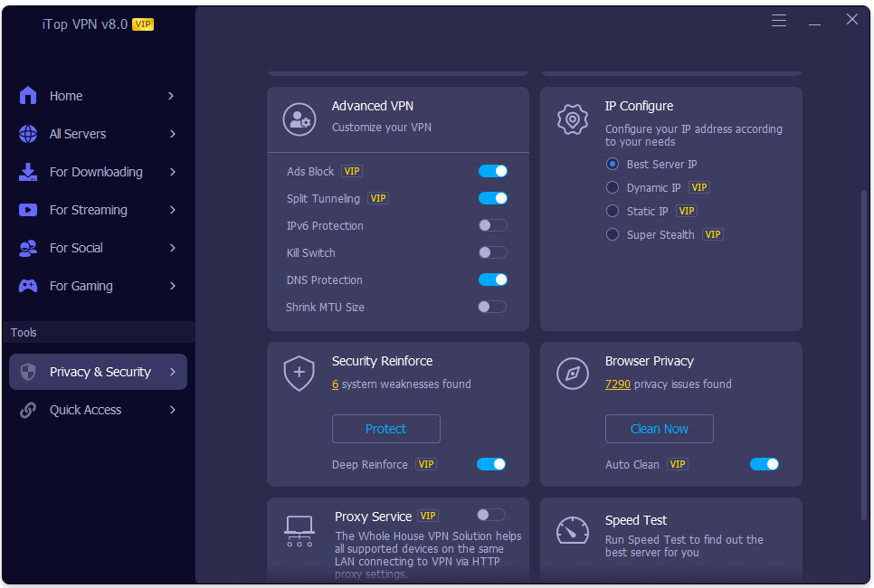Choose the Static IP radio button

click(612, 211)
